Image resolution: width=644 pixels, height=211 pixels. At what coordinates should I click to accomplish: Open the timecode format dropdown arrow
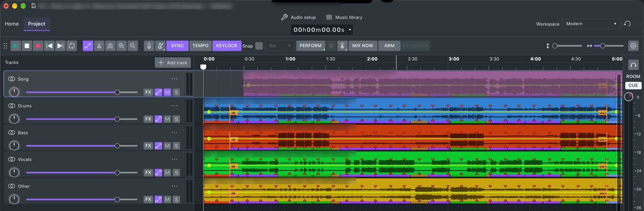coord(350,30)
